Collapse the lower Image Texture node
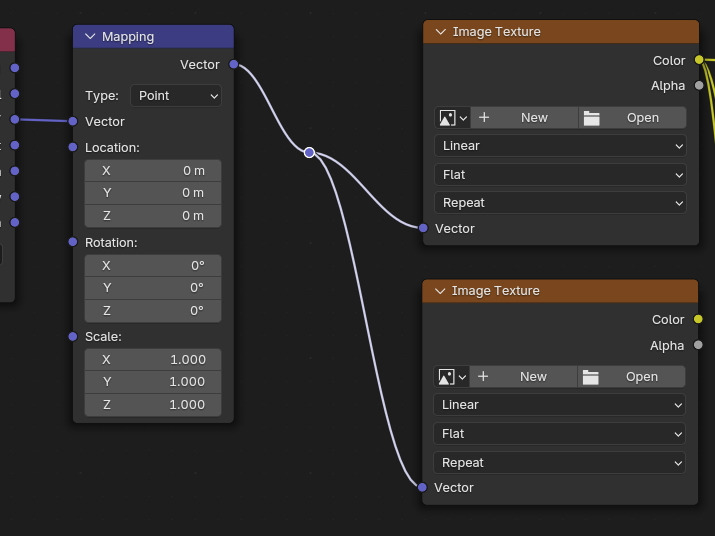Image resolution: width=715 pixels, height=536 pixels. click(x=440, y=291)
